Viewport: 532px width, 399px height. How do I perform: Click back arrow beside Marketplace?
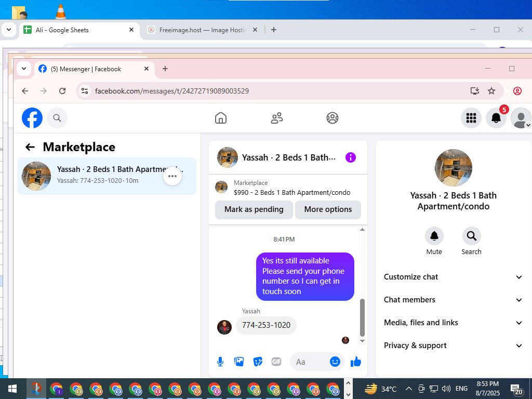tap(30, 147)
